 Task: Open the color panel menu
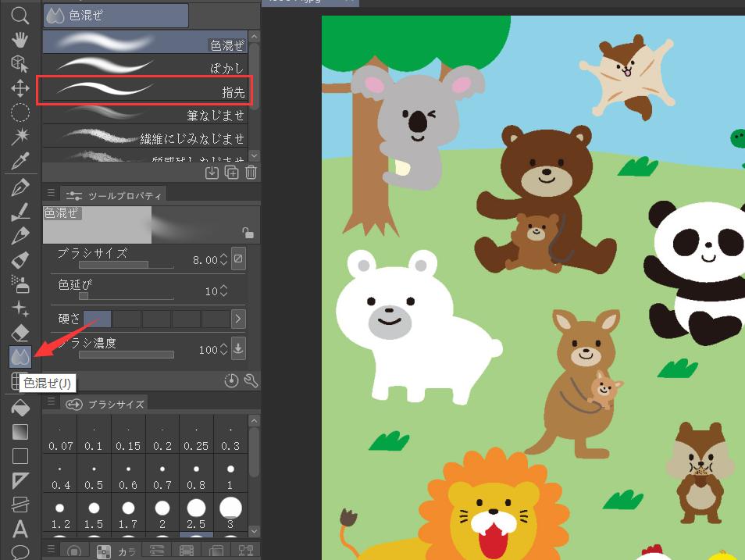click(51, 549)
